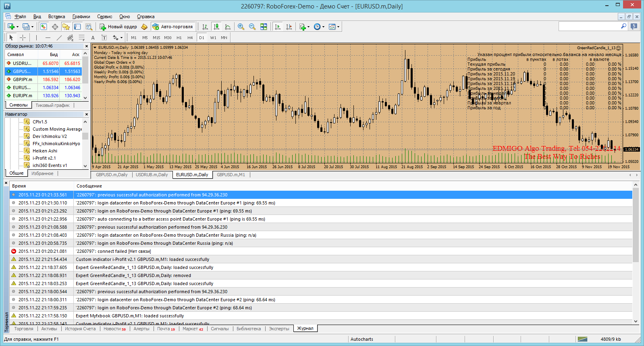Switch chart to candlesticks mode icon

[x=216, y=27]
